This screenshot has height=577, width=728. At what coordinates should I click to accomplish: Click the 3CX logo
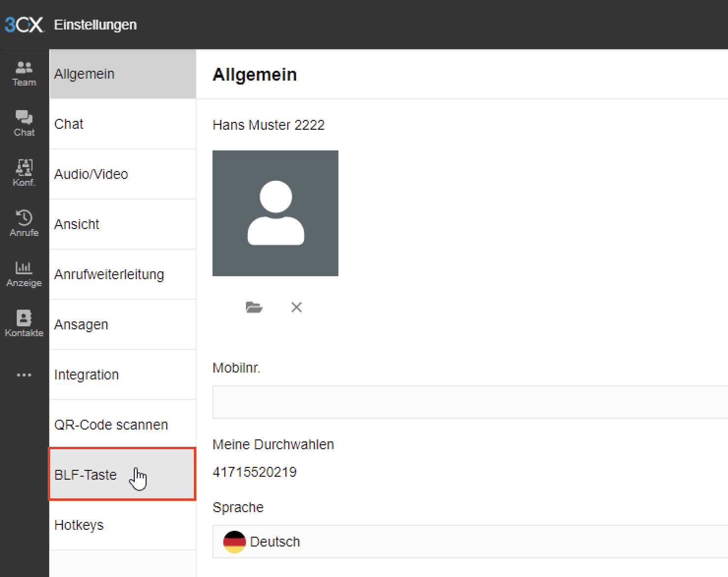click(24, 25)
